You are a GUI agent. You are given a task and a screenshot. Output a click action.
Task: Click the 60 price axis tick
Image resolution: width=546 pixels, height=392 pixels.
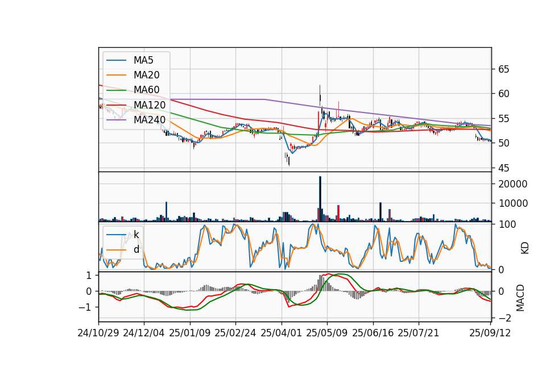point(503,94)
